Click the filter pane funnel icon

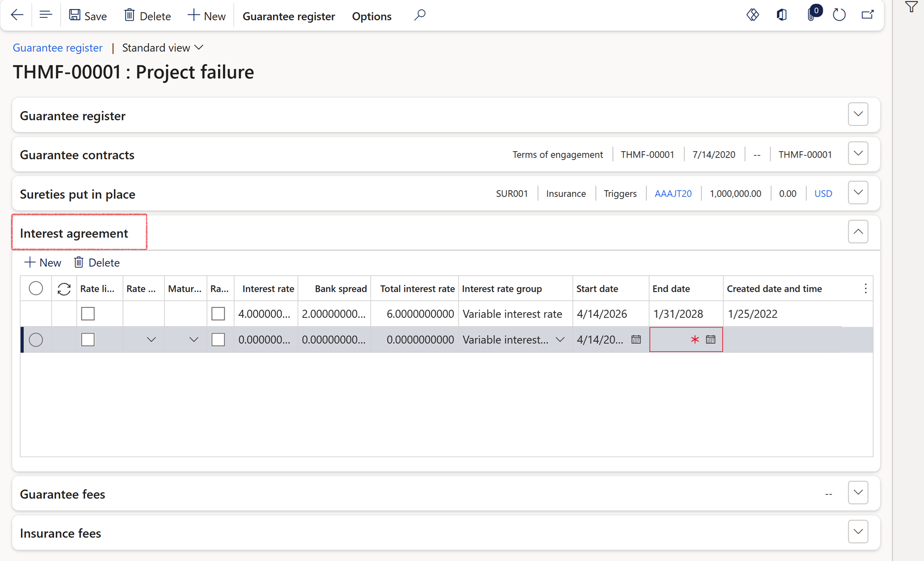point(911,7)
